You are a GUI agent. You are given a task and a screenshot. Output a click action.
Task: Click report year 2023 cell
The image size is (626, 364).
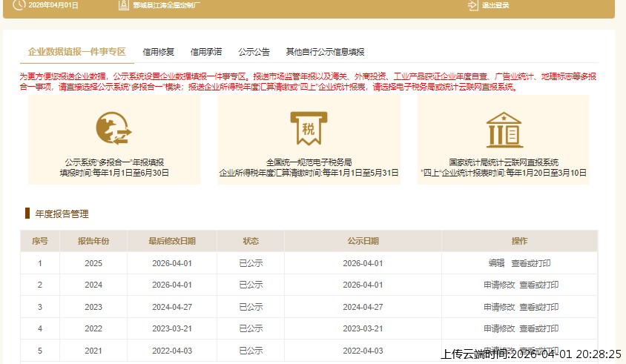click(x=93, y=307)
